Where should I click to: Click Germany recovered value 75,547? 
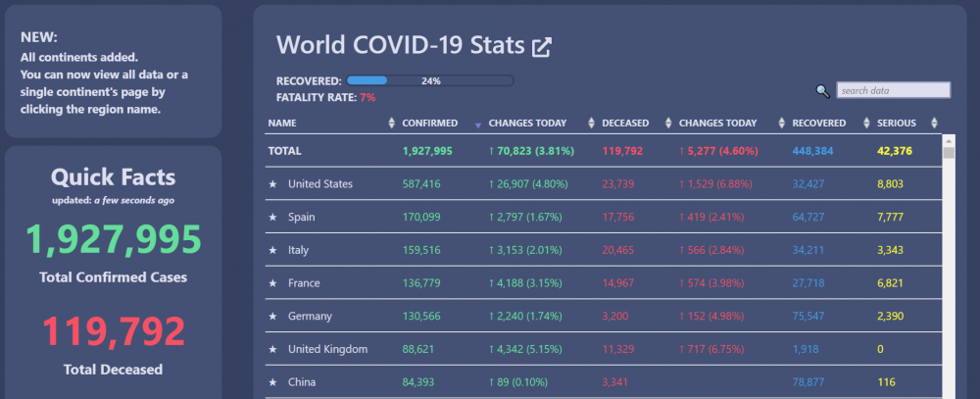pos(808,317)
